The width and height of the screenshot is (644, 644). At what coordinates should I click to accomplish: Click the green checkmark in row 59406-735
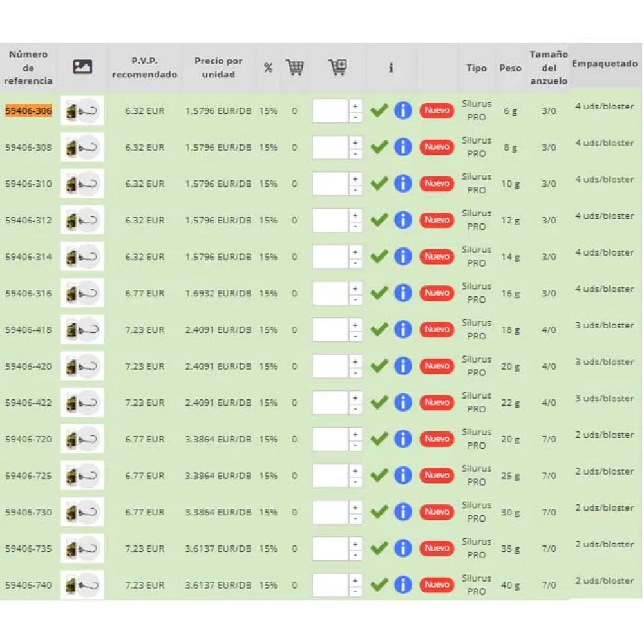tap(379, 549)
